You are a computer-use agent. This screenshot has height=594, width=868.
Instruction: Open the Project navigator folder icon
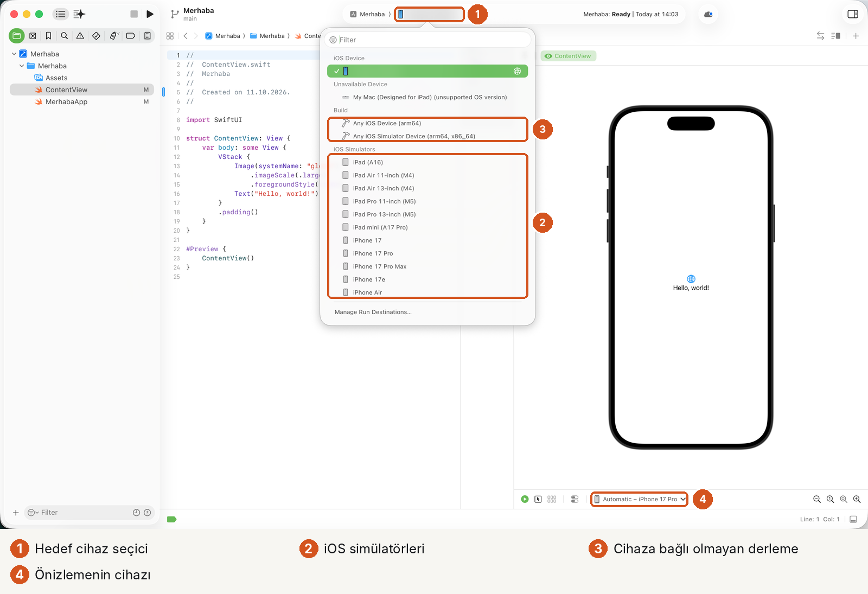17,36
